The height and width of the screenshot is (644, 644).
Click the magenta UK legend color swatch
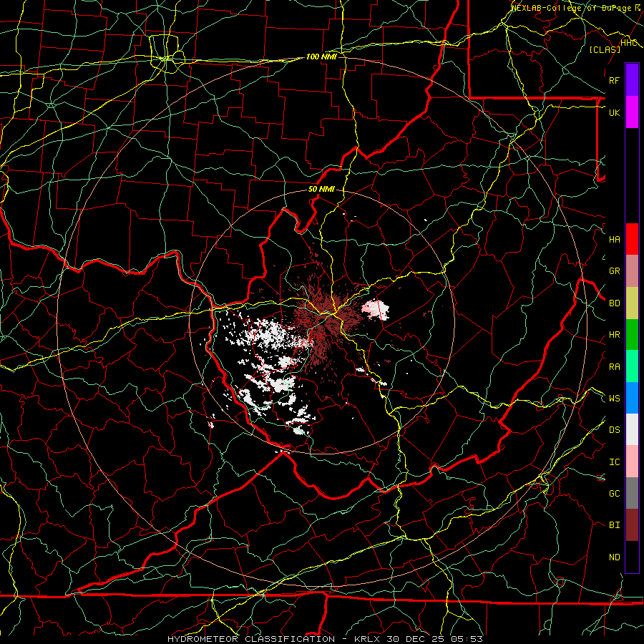coord(632,112)
